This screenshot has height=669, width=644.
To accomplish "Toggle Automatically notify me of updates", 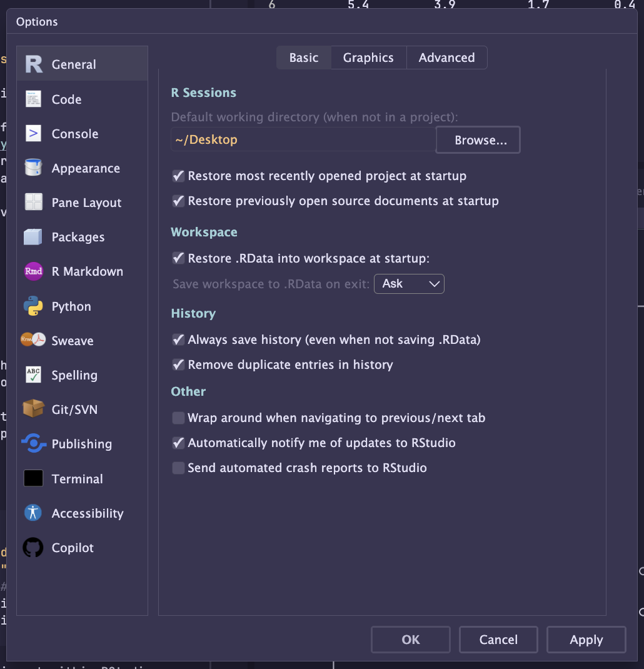I will pyautogui.click(x=178, y=443).
